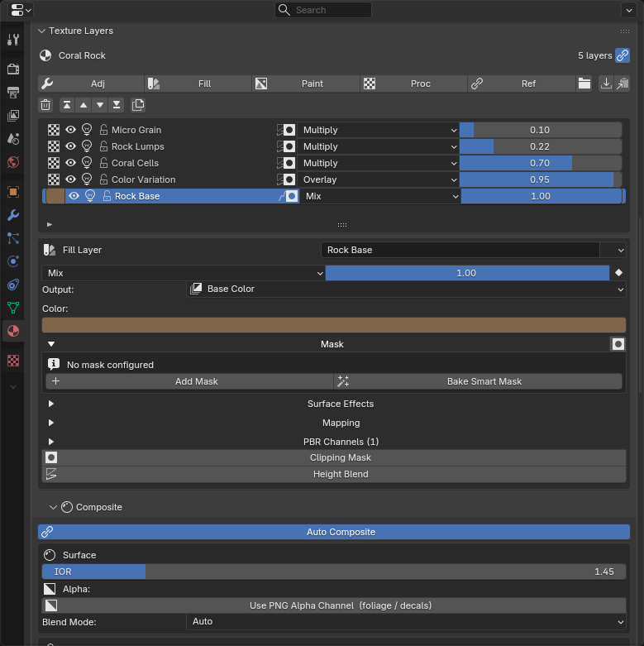
Task: Hide the Micro Grain layer
Action: pyautogui.click(x=70, y=130)
